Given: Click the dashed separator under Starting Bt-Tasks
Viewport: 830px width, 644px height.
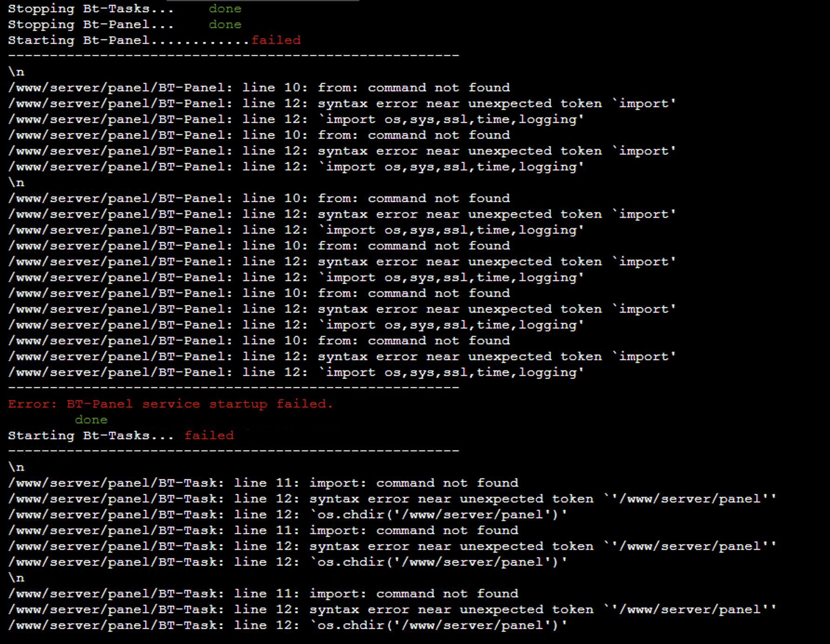Looking at the screenshot, I should tap(234, 451).
